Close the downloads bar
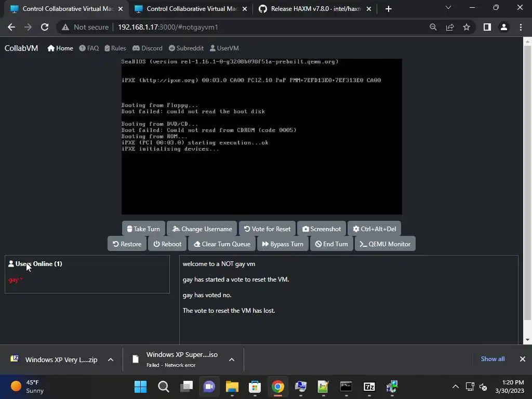The width and height of the screenshot is (532, 399). (523, 359)
